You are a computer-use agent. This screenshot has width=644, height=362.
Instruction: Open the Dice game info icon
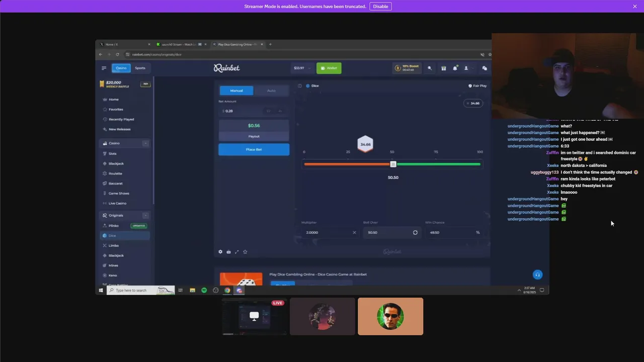coord(300,86)
